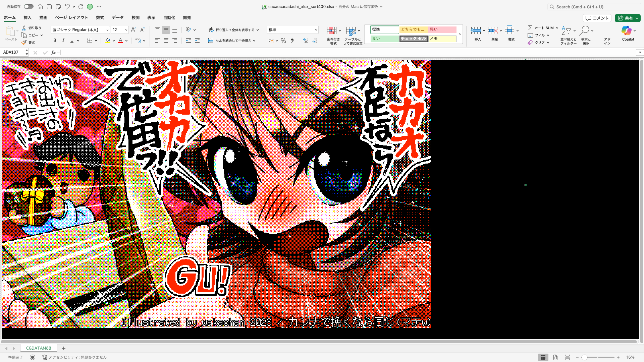Switch to the 数式 ribbon tab
This screenshot has height=362, width=644.
100,17
